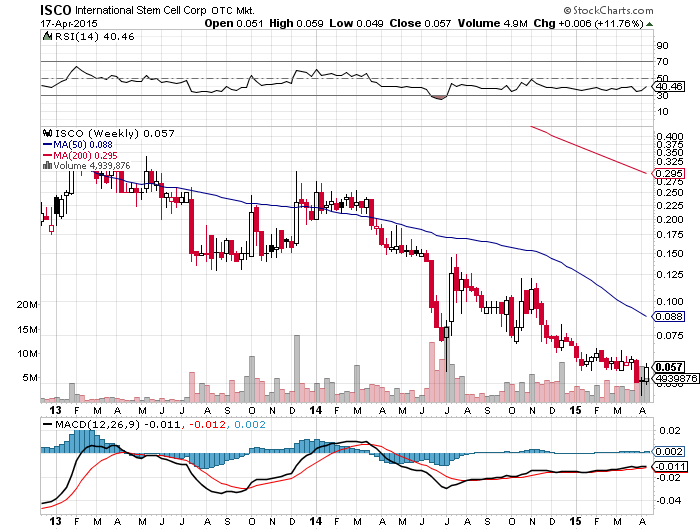
Task: Click the candlestick icon before ISCO (Weekly)
Action: [x=47, y=133]
